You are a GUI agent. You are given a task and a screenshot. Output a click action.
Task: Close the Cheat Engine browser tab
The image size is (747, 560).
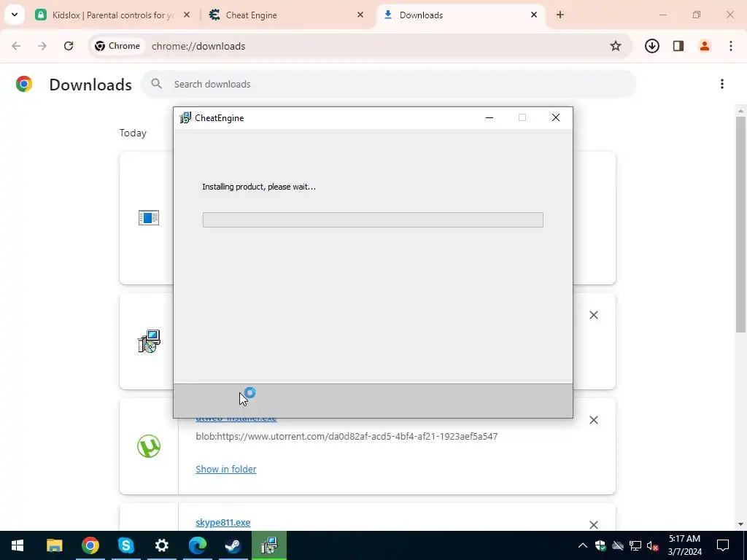point(360,15)
